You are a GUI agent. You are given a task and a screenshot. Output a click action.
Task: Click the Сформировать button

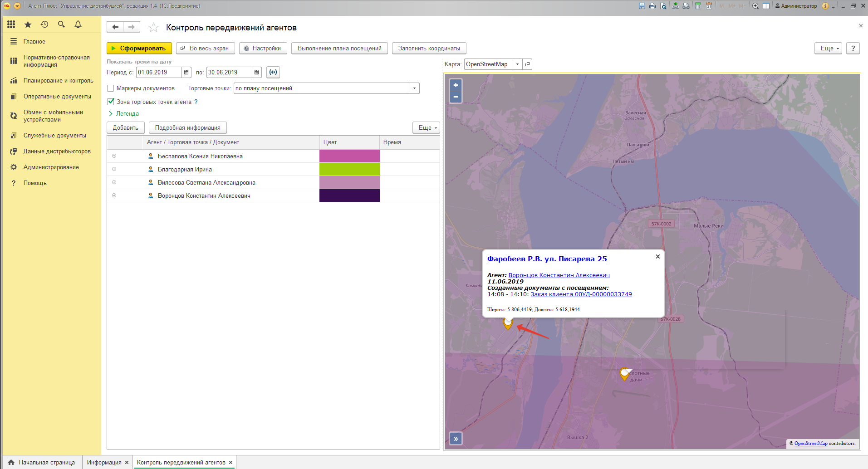click(139, 48)
